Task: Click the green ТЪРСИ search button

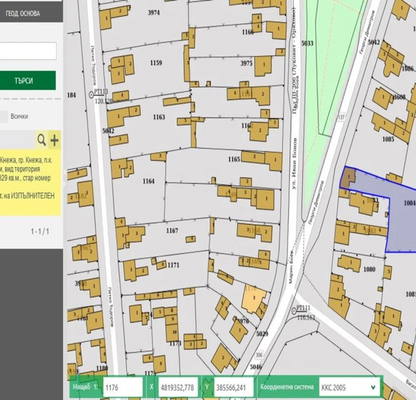Action: click(25, 81)
